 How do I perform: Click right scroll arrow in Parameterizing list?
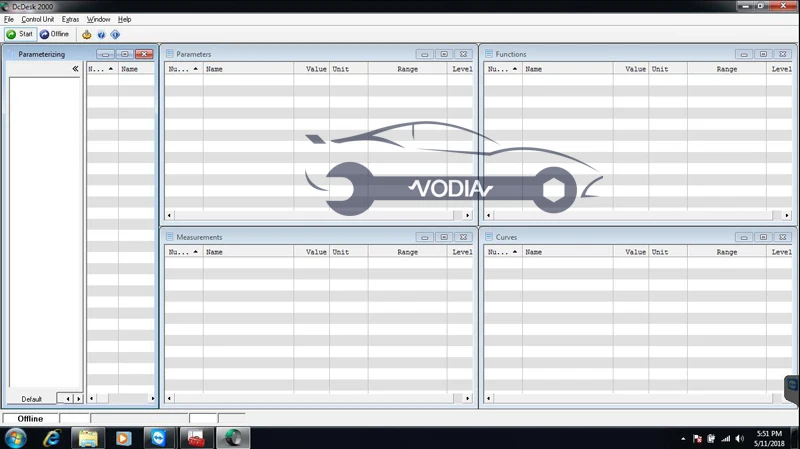point(153,398)
